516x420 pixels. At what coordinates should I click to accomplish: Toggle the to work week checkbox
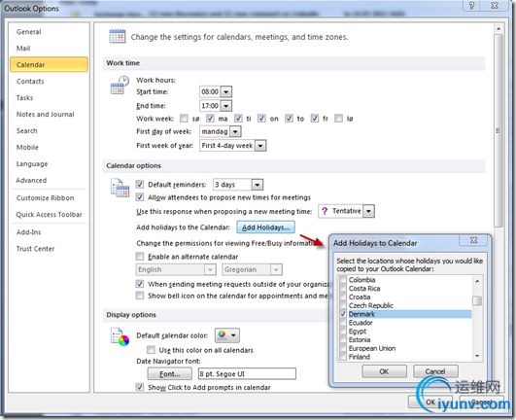click(x=289, y=119)
